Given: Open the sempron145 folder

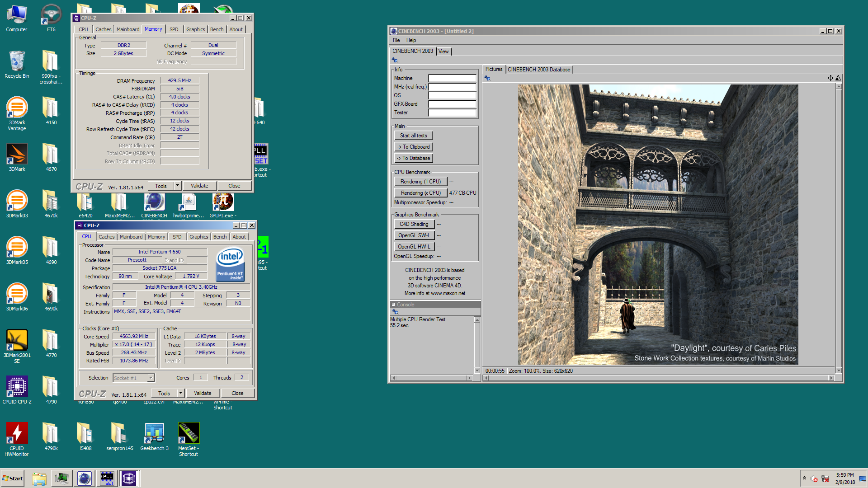Looking at the screenshot, I should [120, 437].
